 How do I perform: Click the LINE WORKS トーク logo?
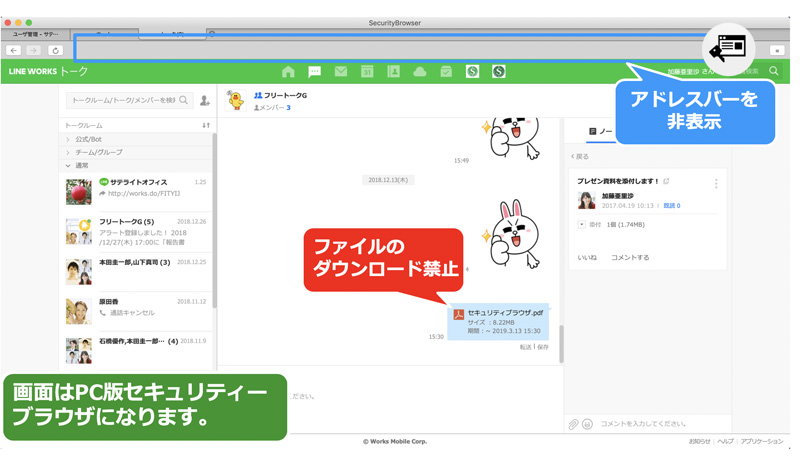coord(48,71)
